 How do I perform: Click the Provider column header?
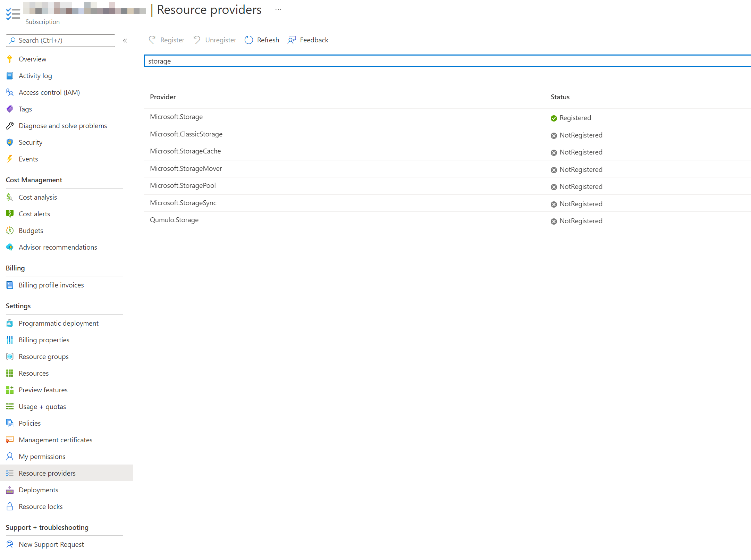(x=162, y=97)
